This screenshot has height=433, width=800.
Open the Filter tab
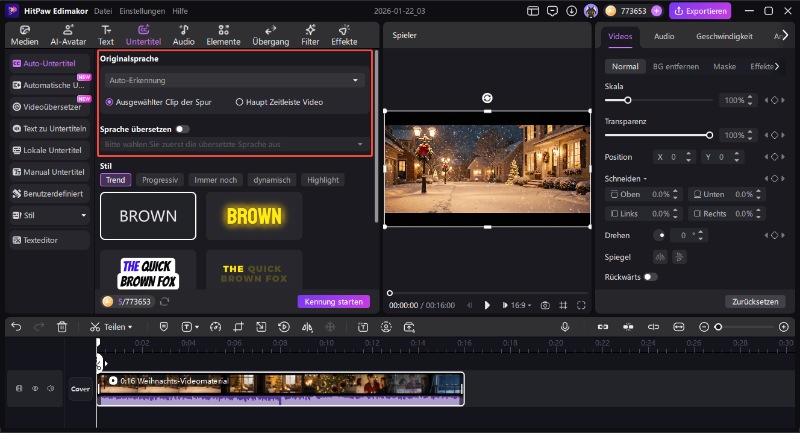coord(310,35)
